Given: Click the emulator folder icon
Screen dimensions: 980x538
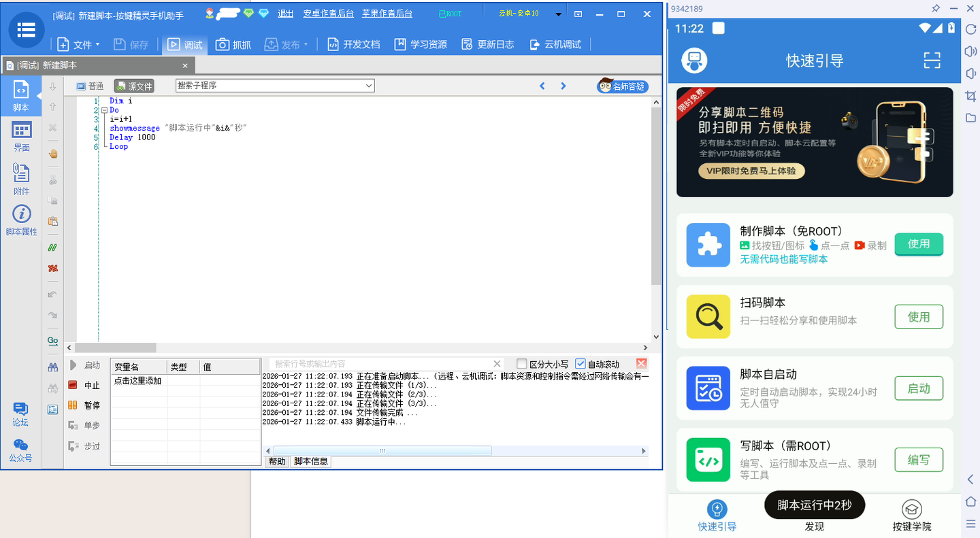Looking at the screenshot, I should pyautogui.click(x=971, y=118).
